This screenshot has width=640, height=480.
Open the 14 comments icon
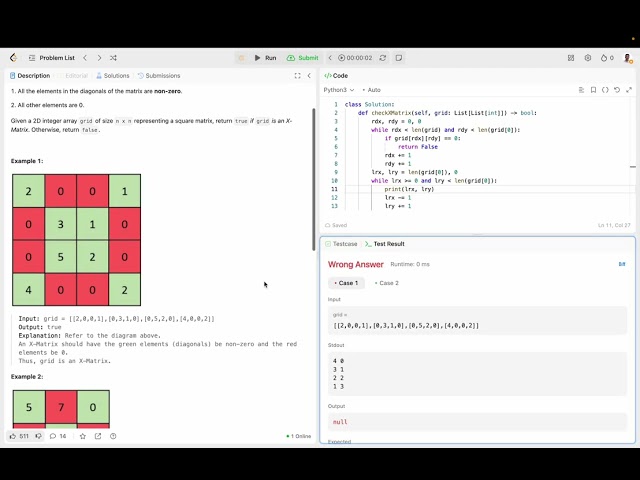coord(58,436)
